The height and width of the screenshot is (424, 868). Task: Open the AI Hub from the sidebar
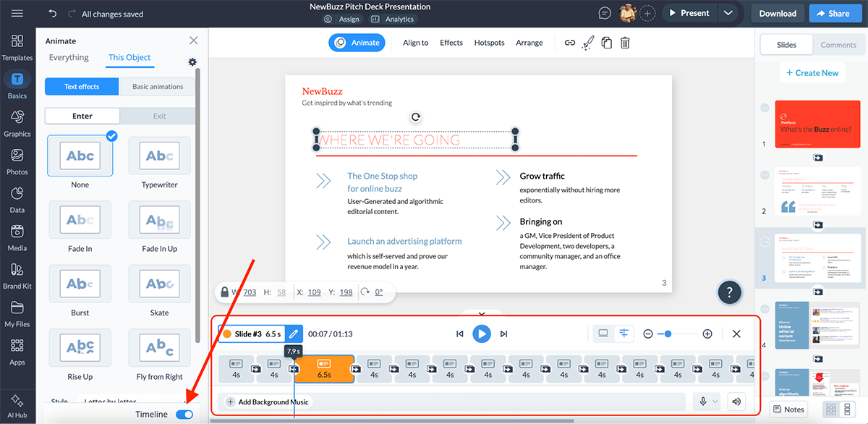17,405
